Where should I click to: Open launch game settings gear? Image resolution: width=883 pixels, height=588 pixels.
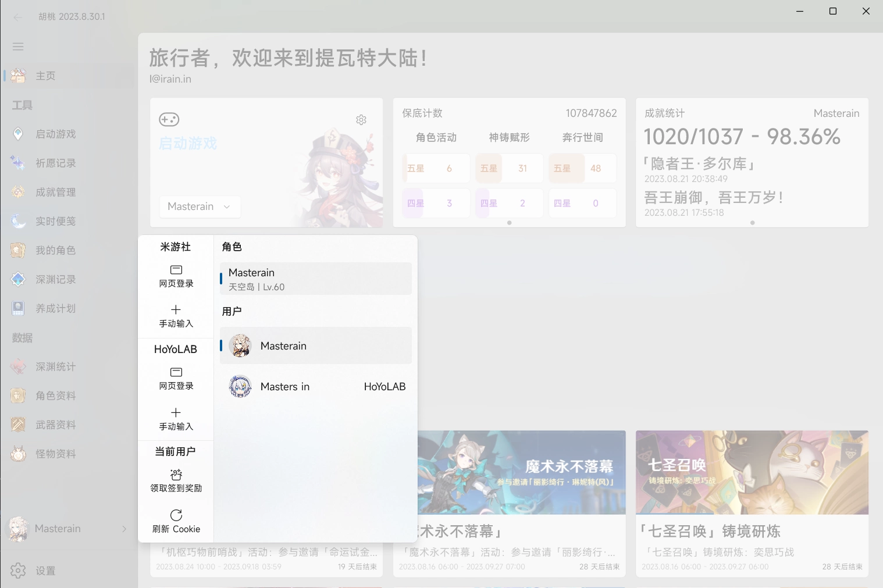[361, 119]
